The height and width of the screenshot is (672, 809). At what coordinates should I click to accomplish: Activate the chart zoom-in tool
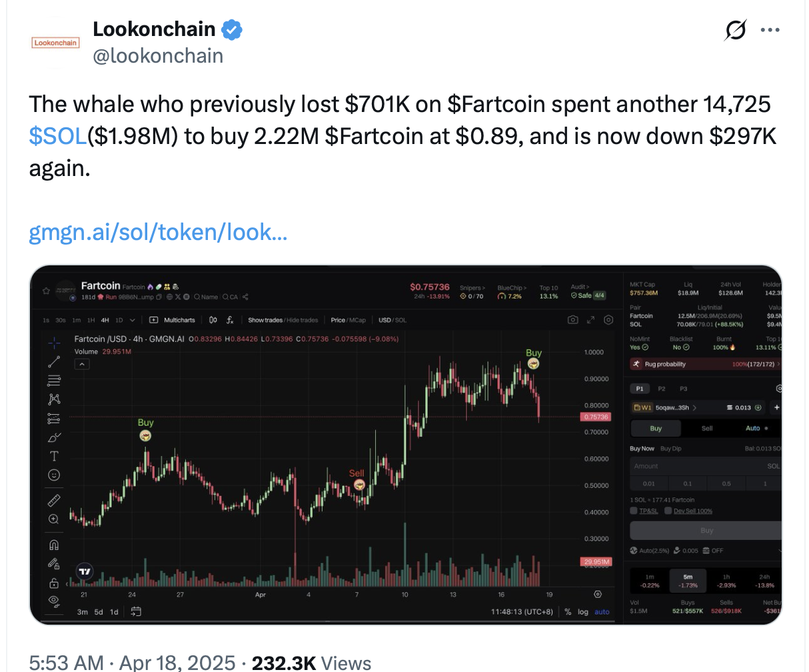point(54,519)
